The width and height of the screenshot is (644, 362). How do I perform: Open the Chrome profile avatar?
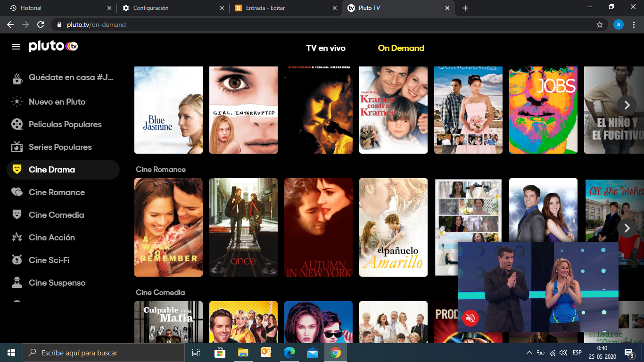click(618, 25)
